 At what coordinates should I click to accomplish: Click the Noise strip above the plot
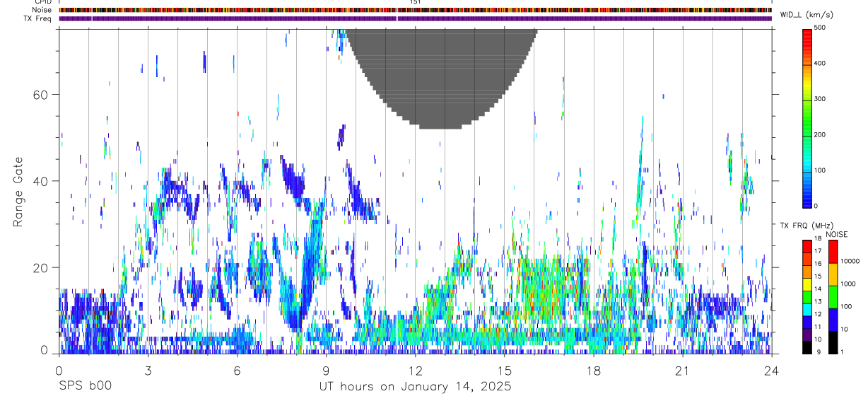415,10
